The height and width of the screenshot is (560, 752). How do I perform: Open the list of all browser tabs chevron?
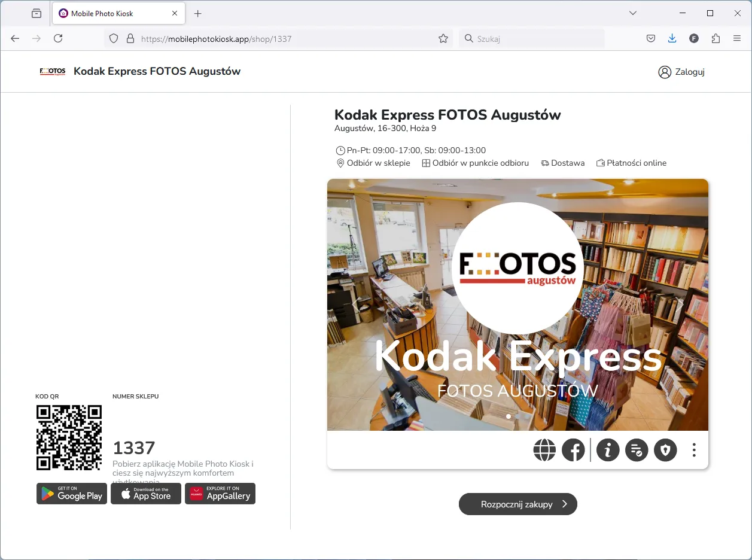pos(633,13)
